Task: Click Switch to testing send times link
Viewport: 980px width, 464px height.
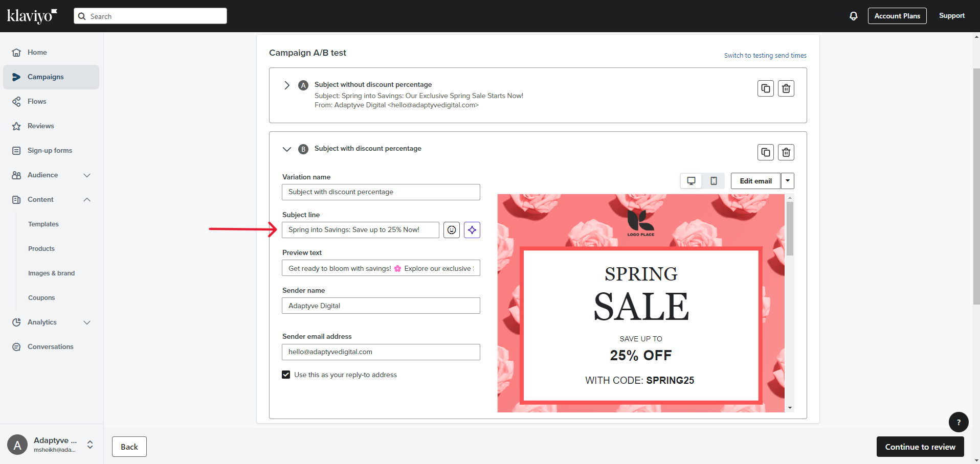Action: point(765,56)
